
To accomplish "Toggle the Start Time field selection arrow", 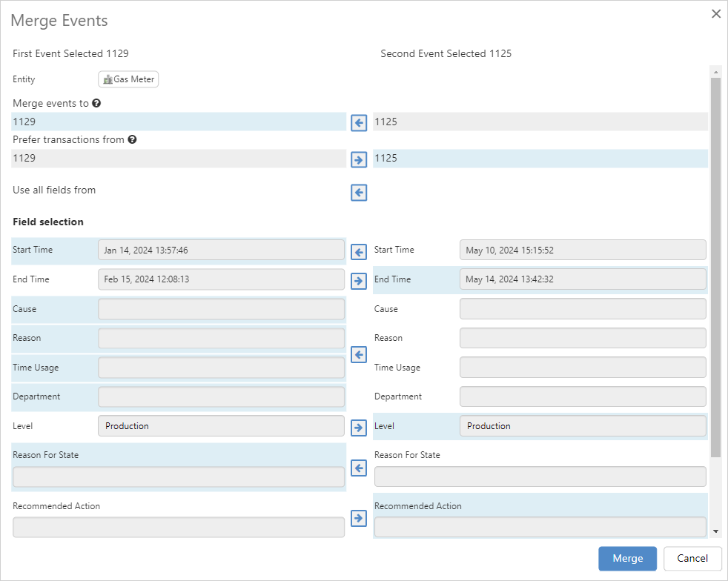I will (x=359, y=252).
